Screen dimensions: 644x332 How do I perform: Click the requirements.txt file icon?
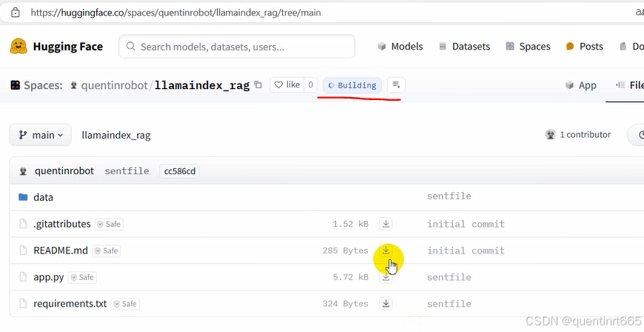tap(24, 304)
